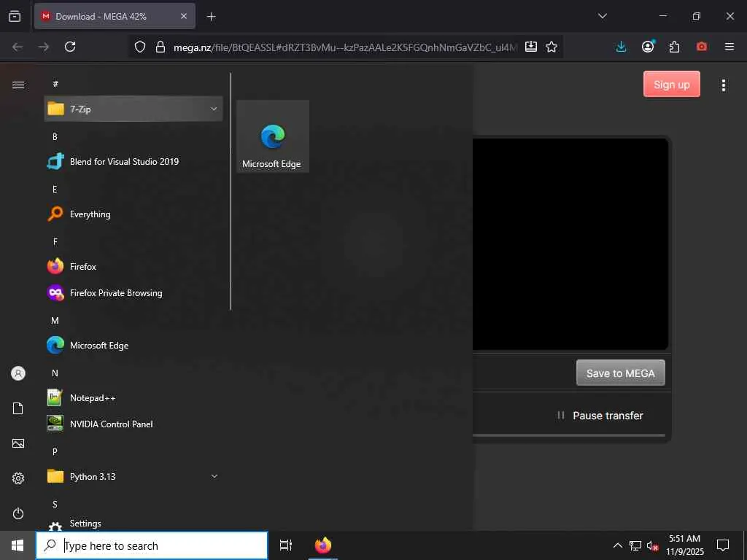747x560 pixels.
Task: Bookmark this page with the star
Action: [x=551, y=47]
